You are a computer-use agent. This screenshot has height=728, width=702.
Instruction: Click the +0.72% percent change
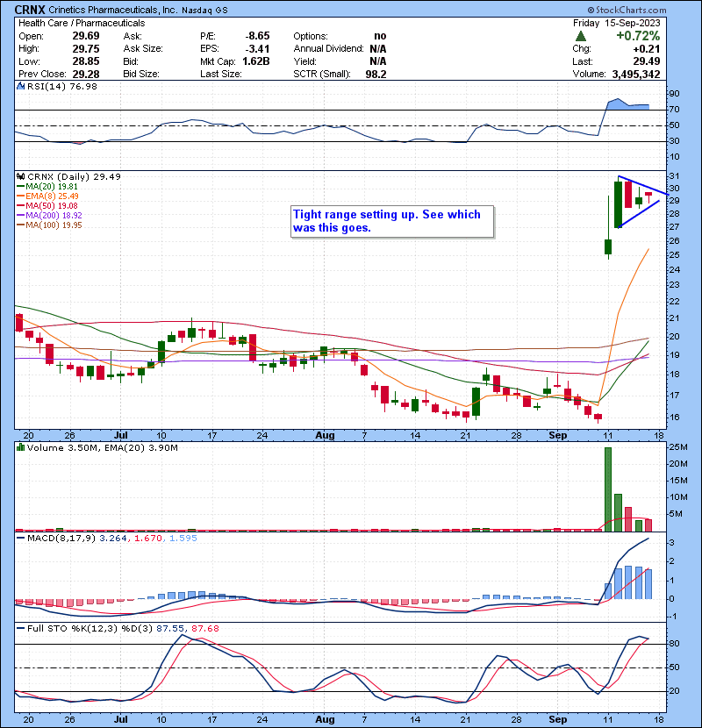point(638,36)
